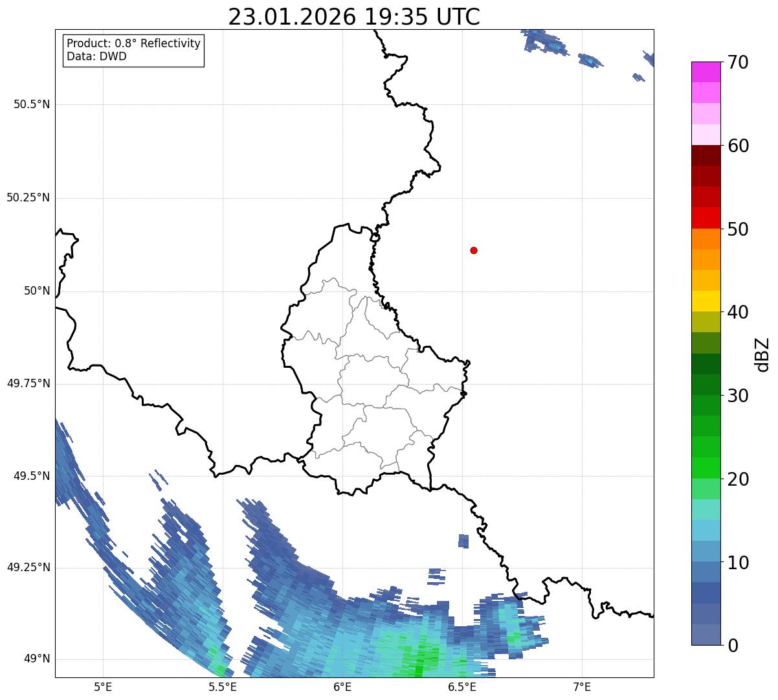Click the 49°N latitude label
Image resolution: width=778 pixels, height=700 pixels.
[x=37, y=659]
